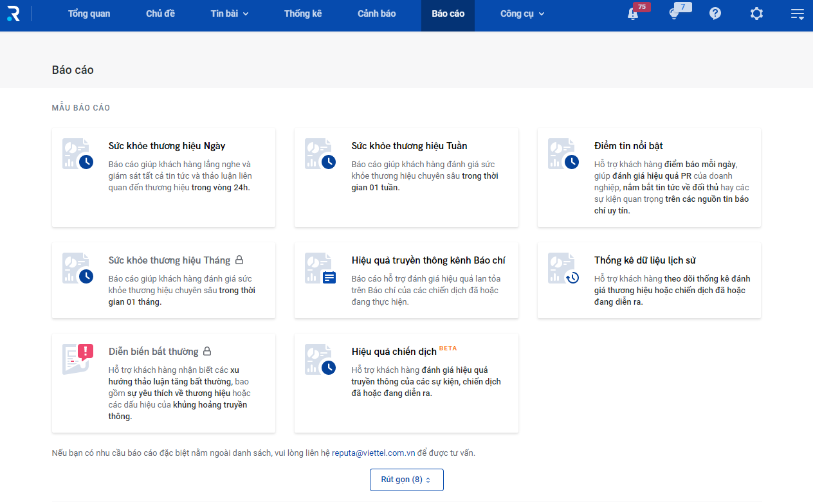This screenshot has height=504, width=813.
Task: Click the Sức khỏe thương hiệu Ngày report icon
Action: pos(77,154)
